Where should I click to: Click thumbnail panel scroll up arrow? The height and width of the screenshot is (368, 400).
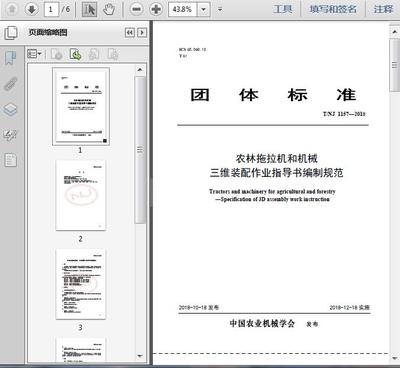[x=140, y=70]
